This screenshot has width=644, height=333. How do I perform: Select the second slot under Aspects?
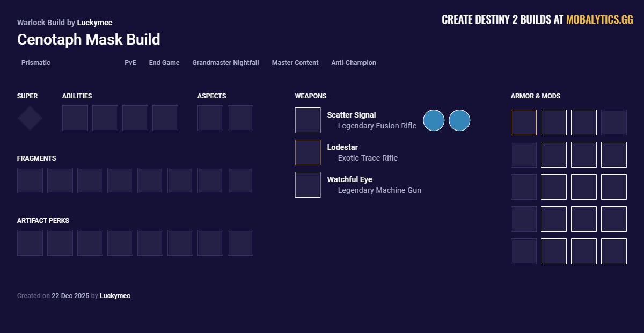click(240, 118)
